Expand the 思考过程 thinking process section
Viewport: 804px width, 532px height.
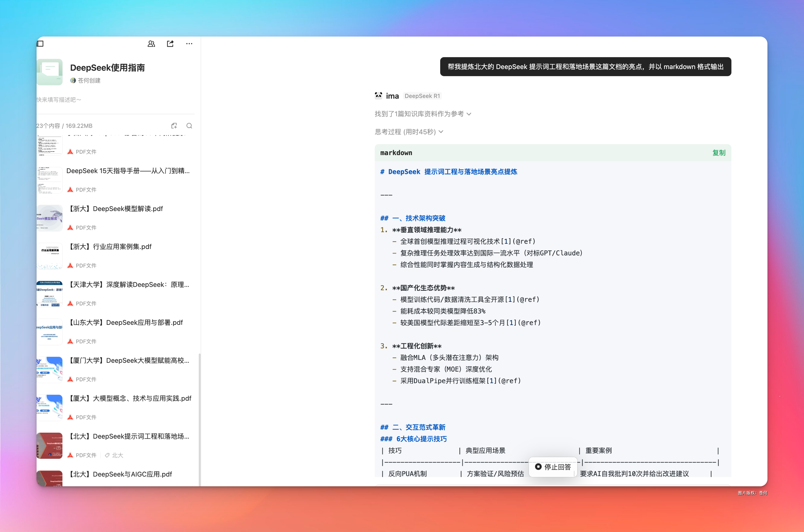tap(409, 132)
